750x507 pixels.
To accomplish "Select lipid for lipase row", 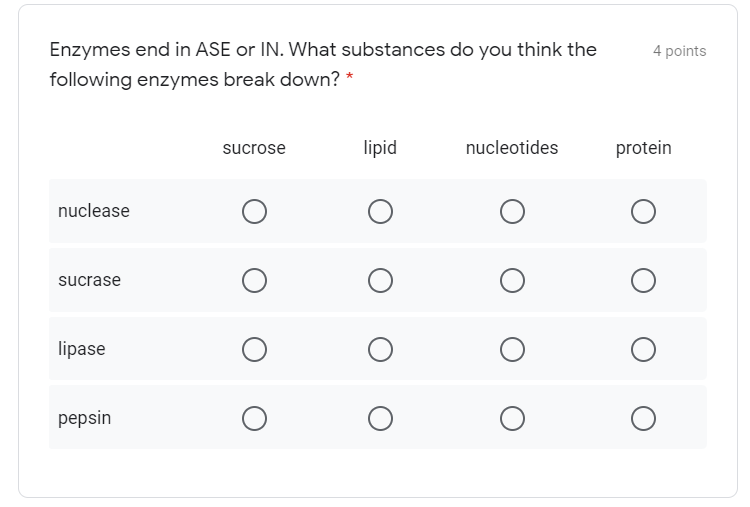I will coord(379,349).
